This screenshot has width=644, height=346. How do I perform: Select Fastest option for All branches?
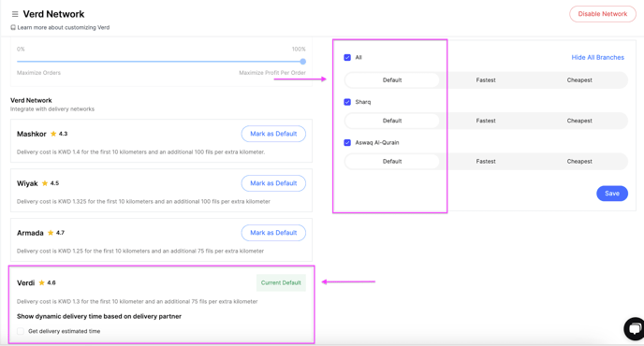[486, 80]
